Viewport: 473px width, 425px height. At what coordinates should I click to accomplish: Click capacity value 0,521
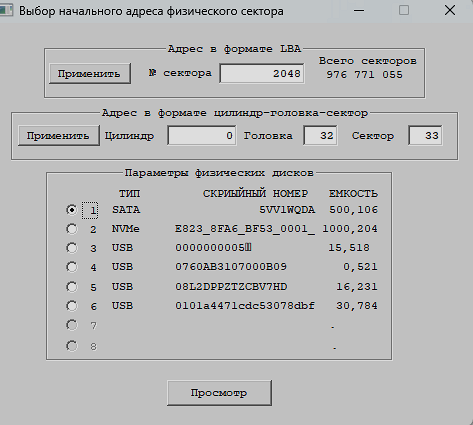[x=360, y=267]
